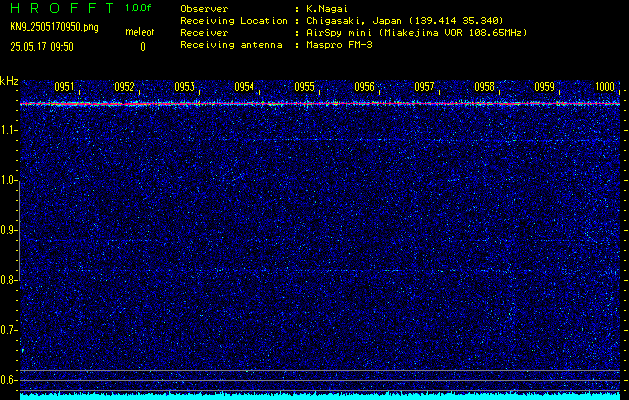The width and height of the screenshot is (629, 400).
Task: Click the 0958 time marker
Action: pos(484,87)
